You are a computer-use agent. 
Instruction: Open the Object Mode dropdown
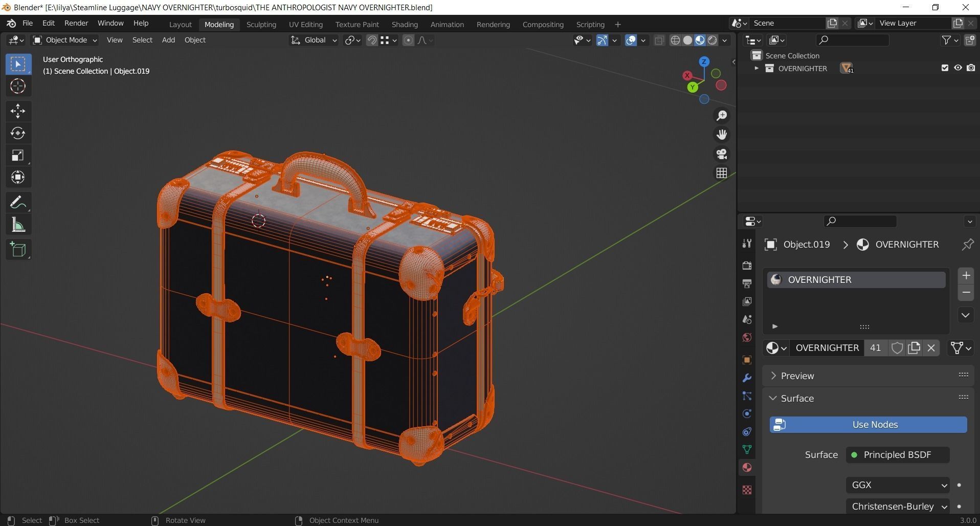(64, 40)
